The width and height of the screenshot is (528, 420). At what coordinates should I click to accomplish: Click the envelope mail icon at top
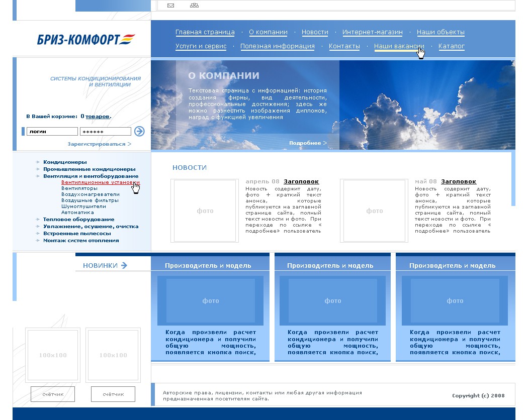click(171, 6)
